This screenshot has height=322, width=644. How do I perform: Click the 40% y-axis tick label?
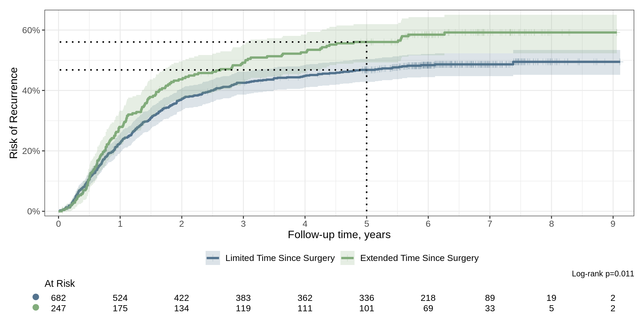31,91
